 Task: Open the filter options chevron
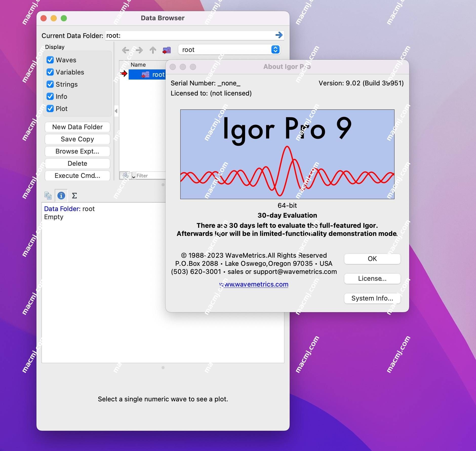tap(133, 177)
